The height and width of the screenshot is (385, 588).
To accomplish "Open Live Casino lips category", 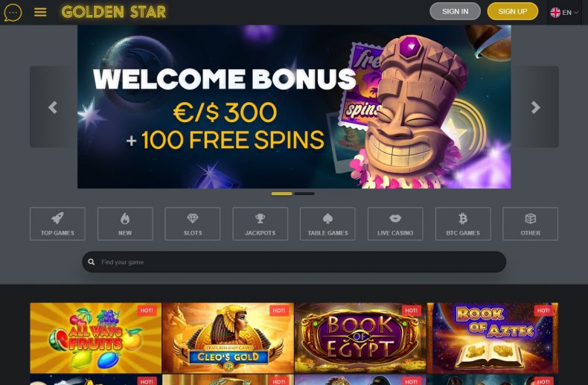I will (x=395, y=223).
